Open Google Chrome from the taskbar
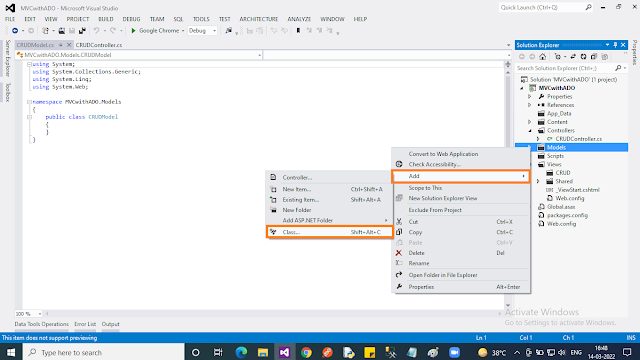This screenshot has height=360, width=640. [306, 352]
